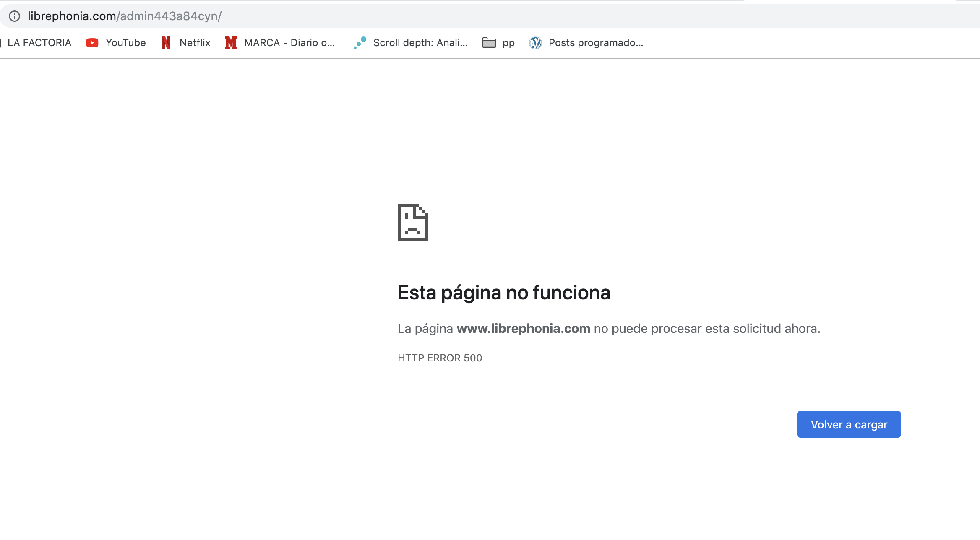This screenshot has height=540, width=980.
Task: Open the Scroll depth: Anali... bookmark label
Action: click(x=420, y=43)
